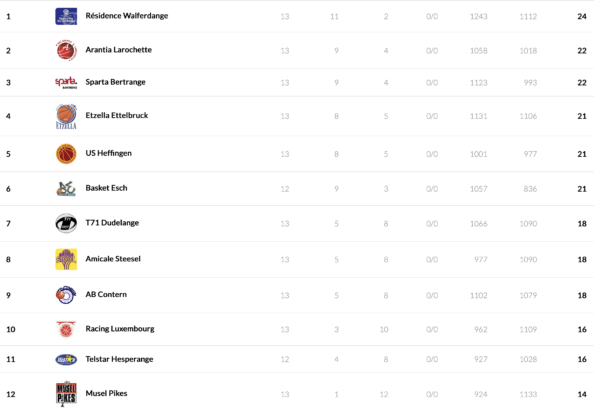The width and height of the screenshot is (600, 413).
Task: Click the Basket Esch team logo
Action: pos(66,188)
